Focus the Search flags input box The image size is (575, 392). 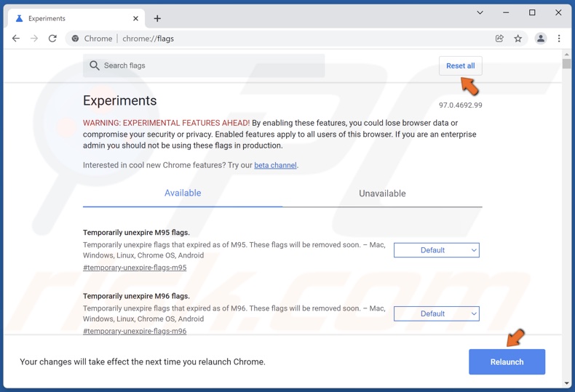click(204, 65)
